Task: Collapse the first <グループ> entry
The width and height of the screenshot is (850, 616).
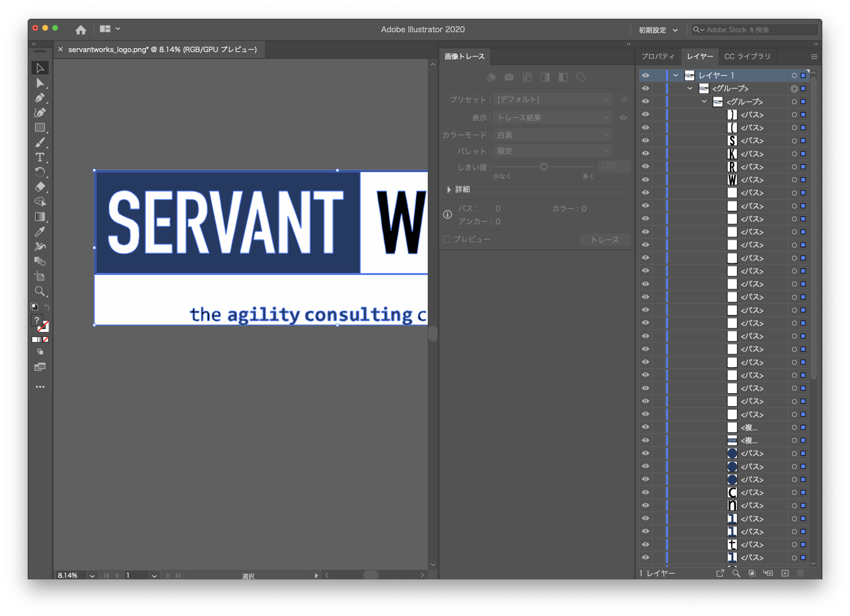Action: click(x=690, y=88)
